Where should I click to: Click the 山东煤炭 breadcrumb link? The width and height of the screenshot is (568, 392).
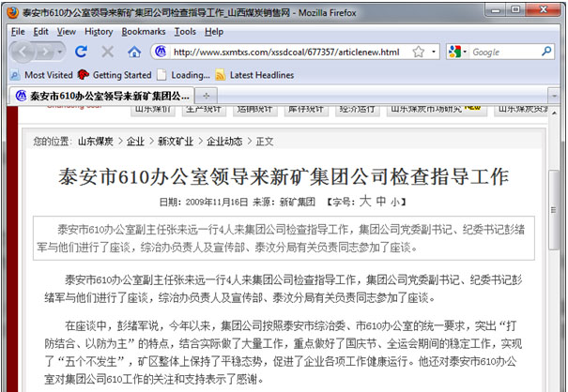(x=96, y=142)
